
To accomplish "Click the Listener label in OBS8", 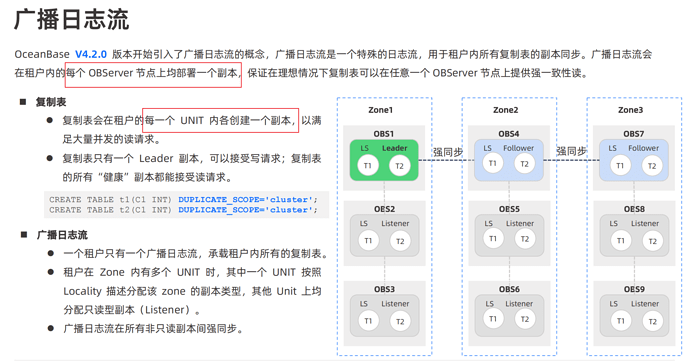I will point(645,224).
